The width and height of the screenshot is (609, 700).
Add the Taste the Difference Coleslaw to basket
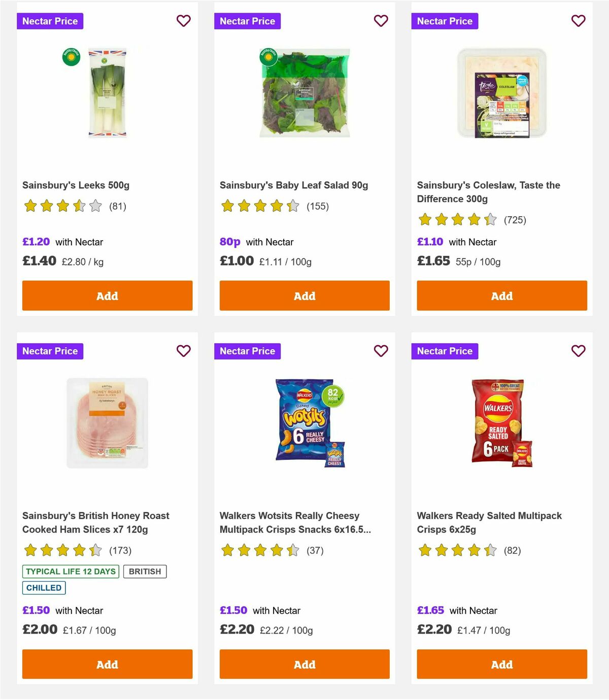tap(501, 295)
